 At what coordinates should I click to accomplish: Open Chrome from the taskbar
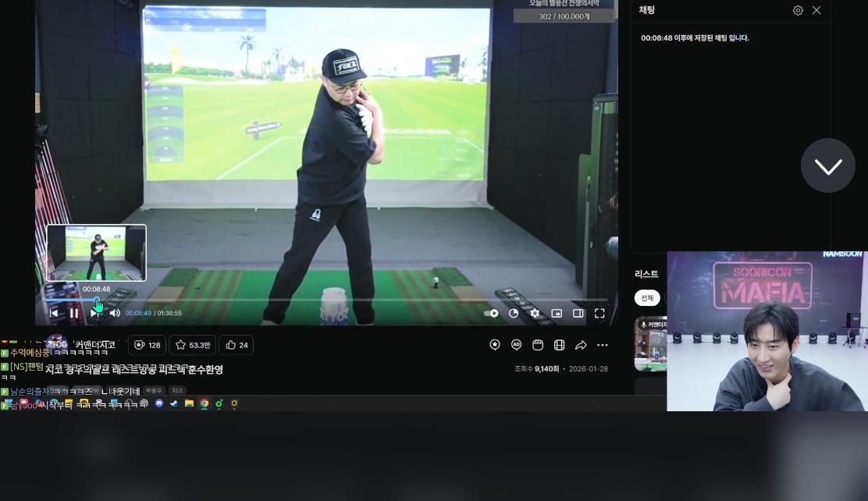205,403
